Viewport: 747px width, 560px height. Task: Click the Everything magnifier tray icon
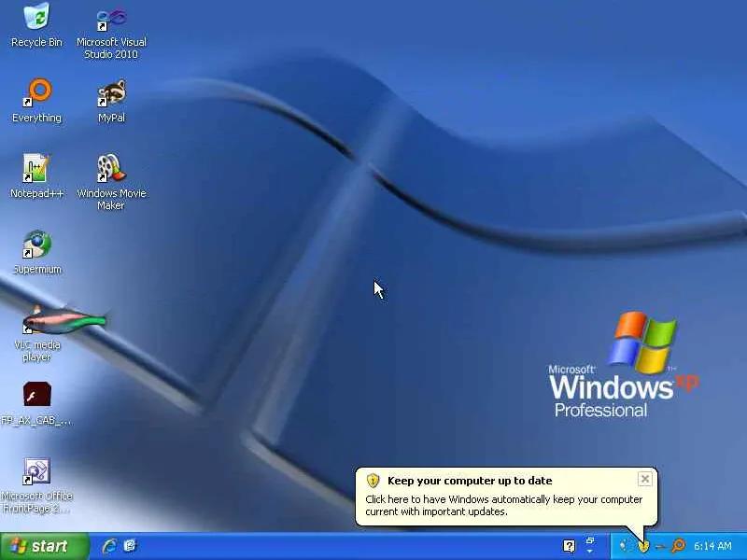tap(678, 546)
